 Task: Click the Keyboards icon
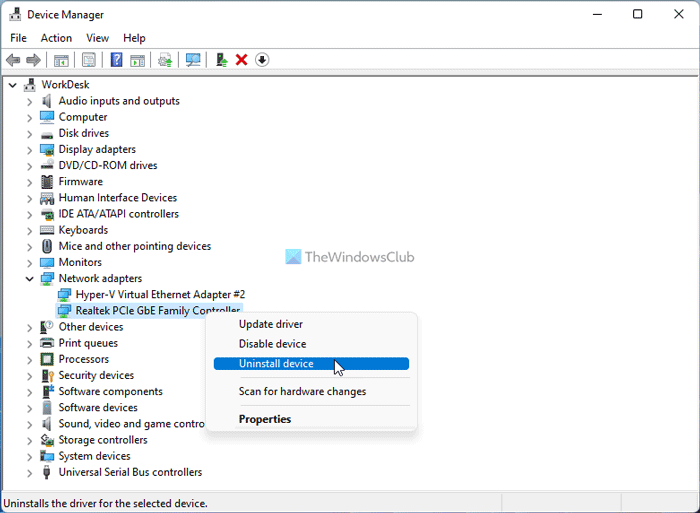(x=47, y=230)
